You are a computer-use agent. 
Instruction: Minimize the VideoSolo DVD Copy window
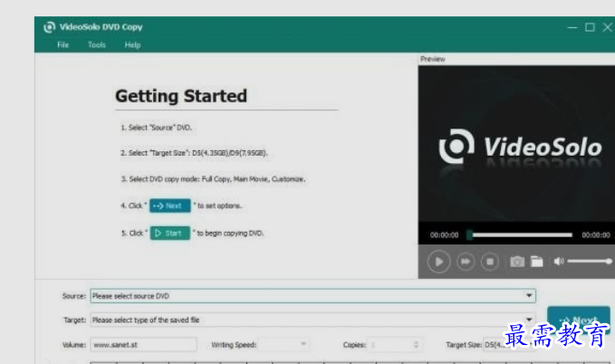click(572, 27)
